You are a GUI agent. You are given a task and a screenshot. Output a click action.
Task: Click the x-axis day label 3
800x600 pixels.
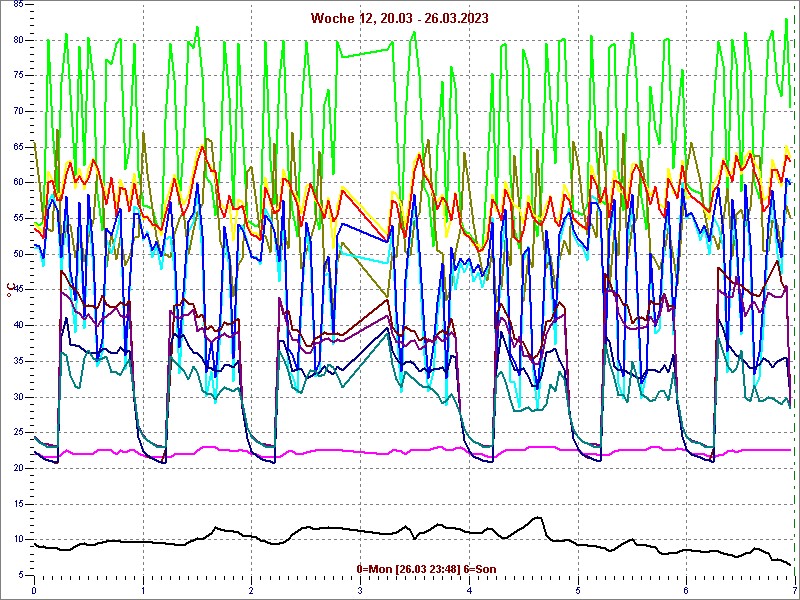tap(360, 591)
